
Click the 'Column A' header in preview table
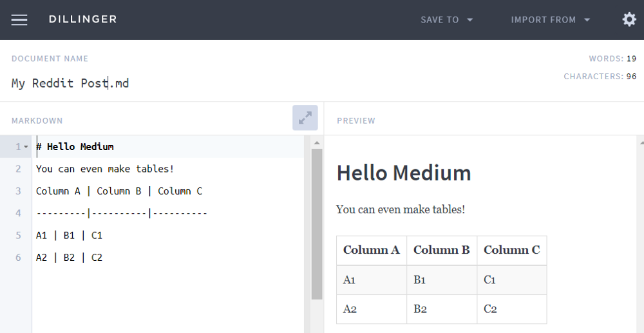(x=371, y=250)
